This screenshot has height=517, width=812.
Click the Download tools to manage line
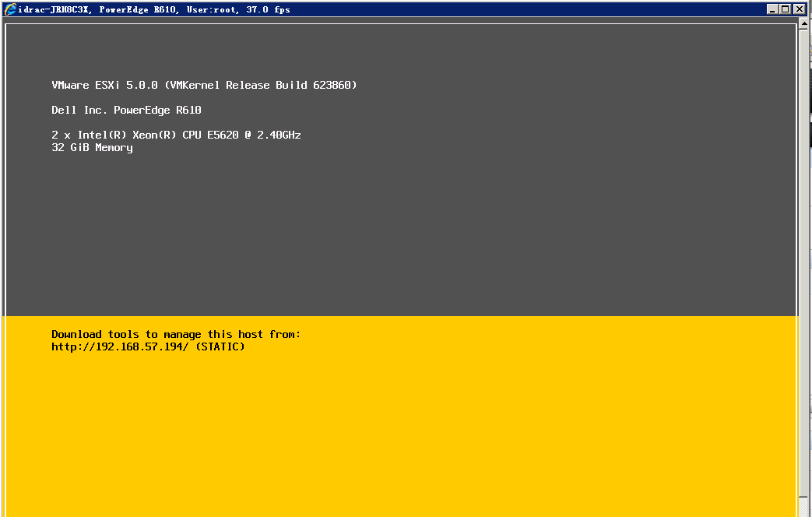[176, 334]
